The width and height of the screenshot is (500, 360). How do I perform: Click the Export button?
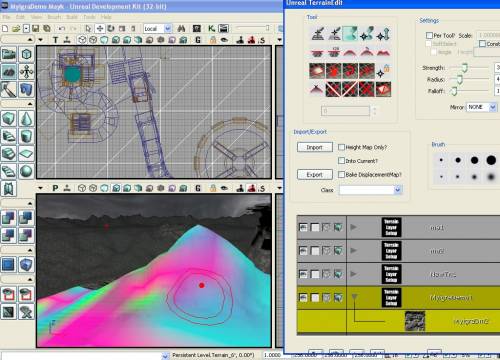[315, 175]
